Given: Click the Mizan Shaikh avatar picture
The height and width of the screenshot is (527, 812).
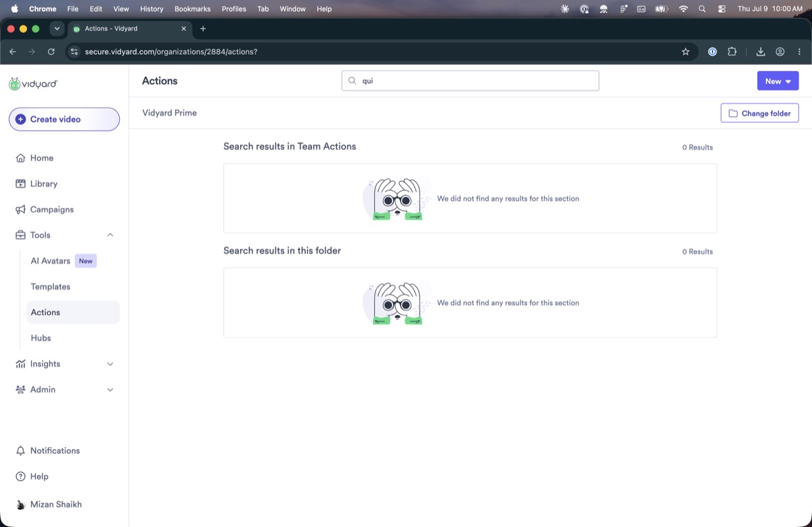Looking at the screenshot, I should [20, 505].
